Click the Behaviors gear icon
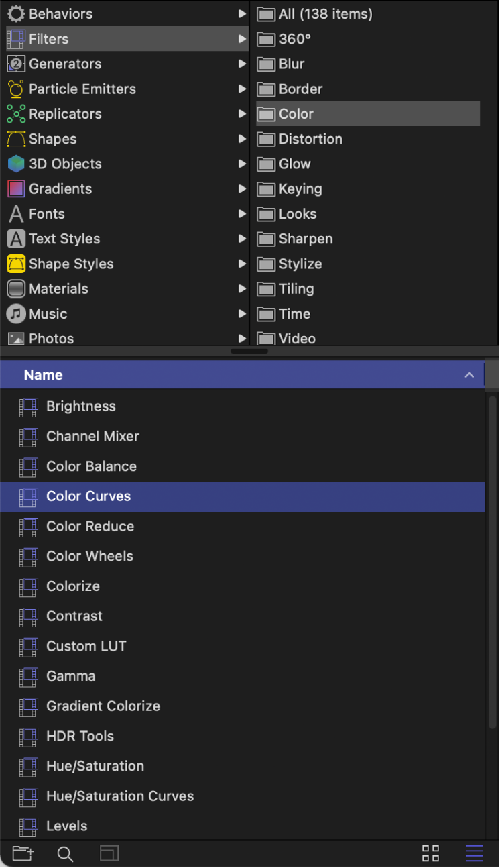This screenshot has height=868, width=500. (16, 14)
